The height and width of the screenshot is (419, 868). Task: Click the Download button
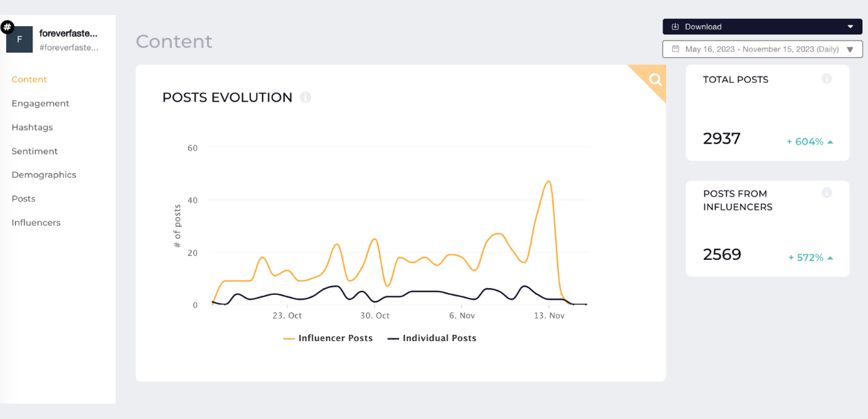point(763,27)
